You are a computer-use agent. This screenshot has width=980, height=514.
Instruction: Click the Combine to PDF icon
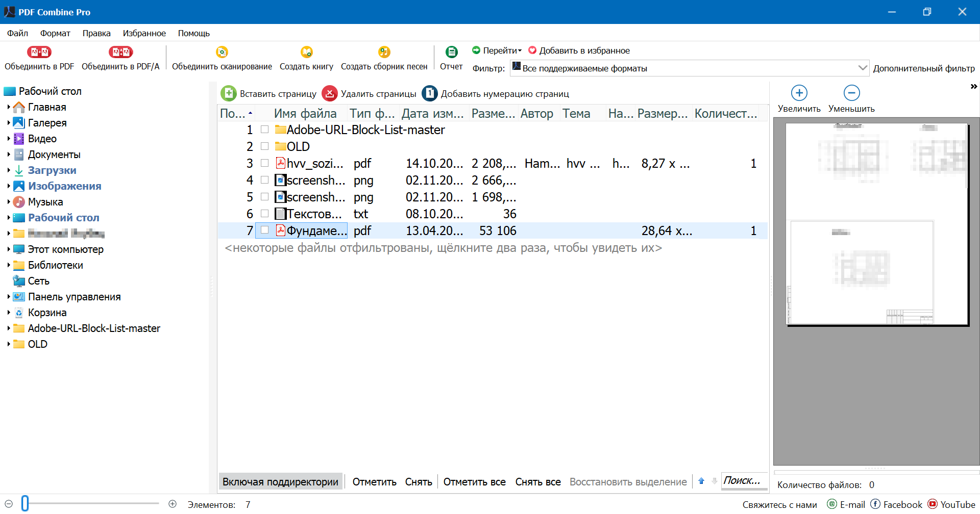click(39, 52)
